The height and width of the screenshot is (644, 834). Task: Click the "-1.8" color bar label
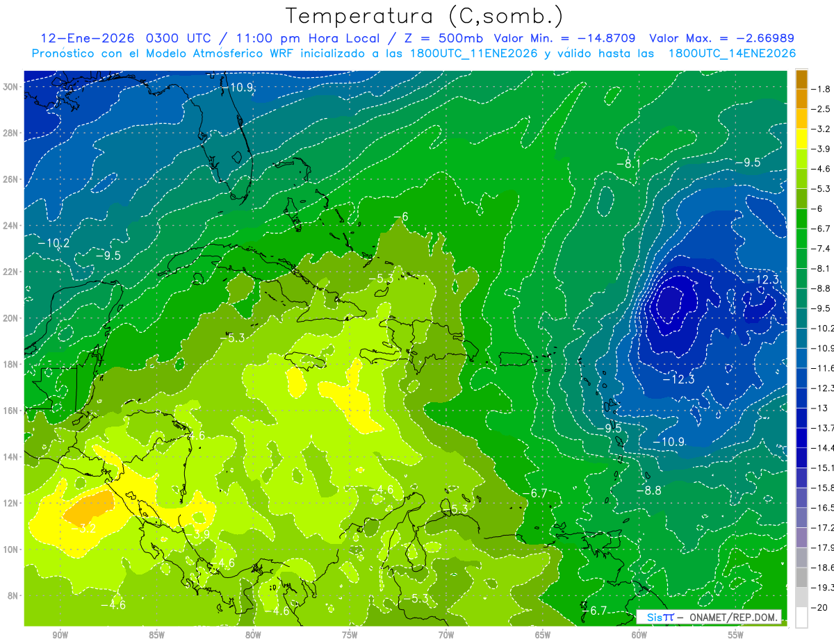point(821,89)
